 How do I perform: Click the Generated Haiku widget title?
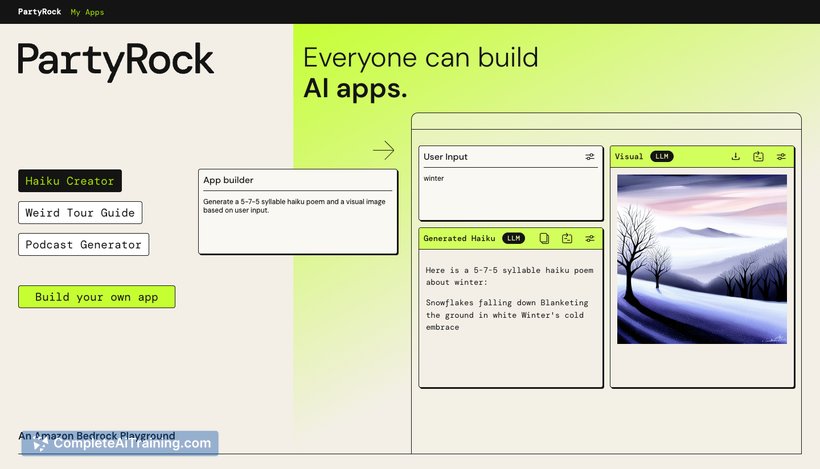click(x=459, y=238)
